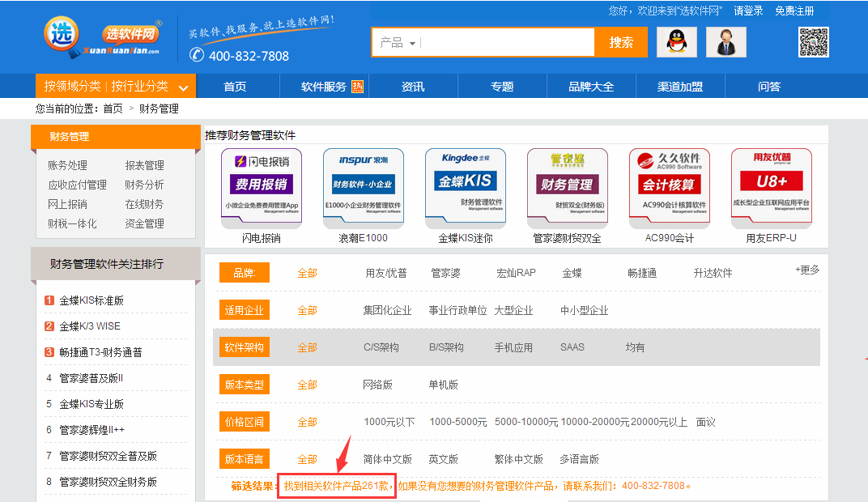Open 专题 nav item

point(502,87)
